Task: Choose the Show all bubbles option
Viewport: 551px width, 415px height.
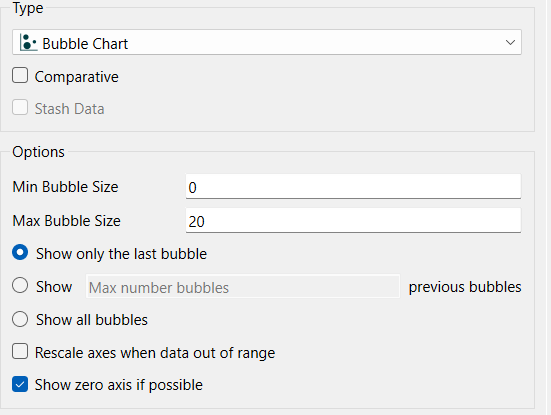Action: click(20, 319)
